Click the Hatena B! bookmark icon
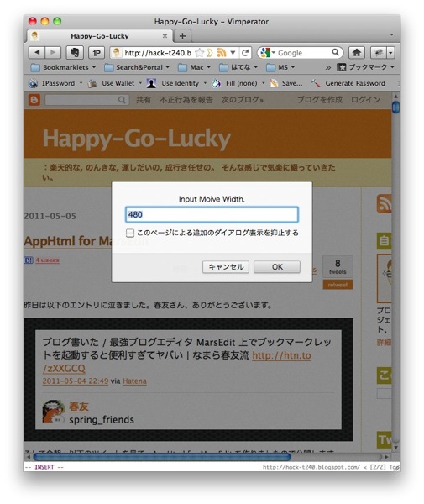The width and height of the screenshot is (424, 504). (x=29, y=260)
